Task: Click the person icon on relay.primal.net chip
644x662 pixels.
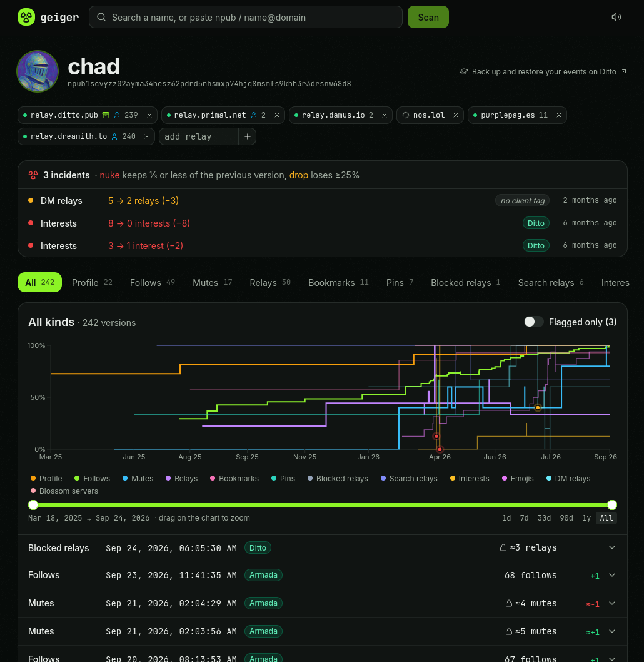Action: (254, 115)
